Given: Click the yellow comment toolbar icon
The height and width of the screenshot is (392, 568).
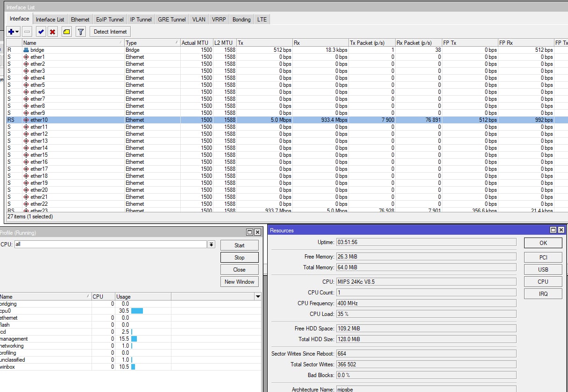Looking at the screenshot, I should [66, 32].
